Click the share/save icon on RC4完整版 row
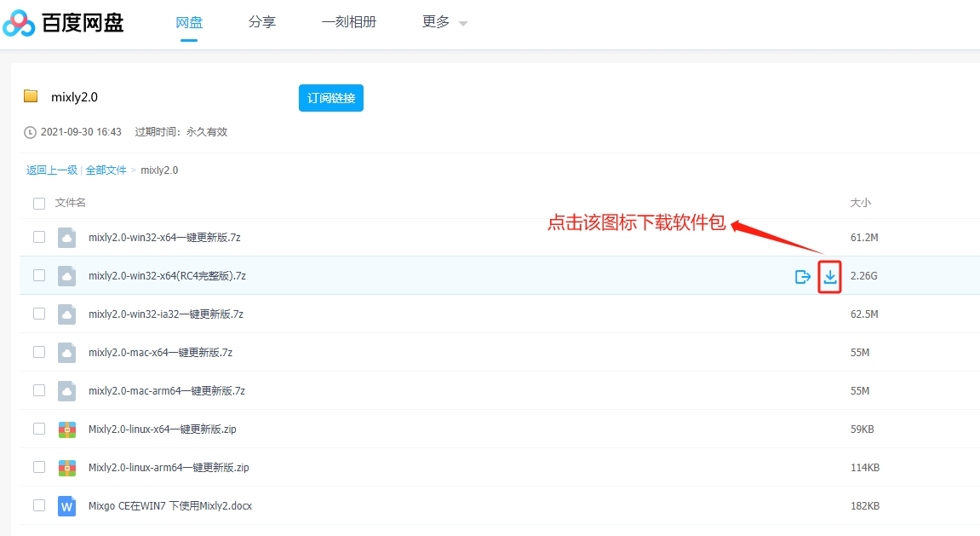 pos(803,276)
